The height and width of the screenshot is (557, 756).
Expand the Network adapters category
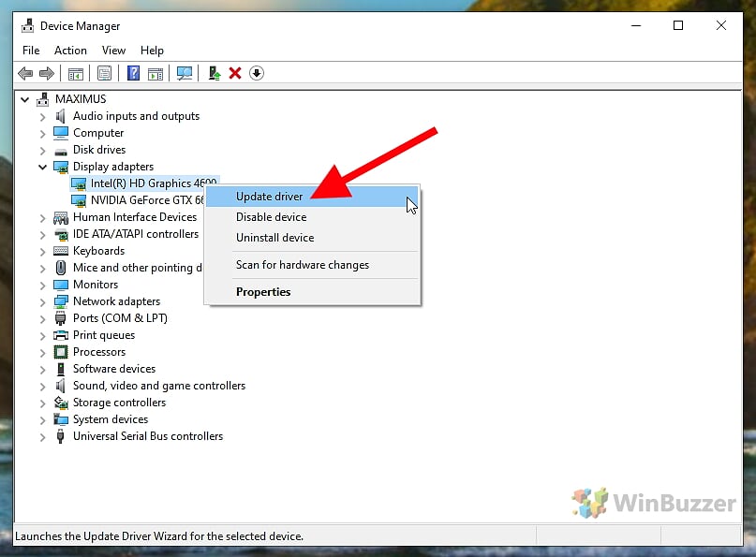pyautogui.click(x=41, y=300)
